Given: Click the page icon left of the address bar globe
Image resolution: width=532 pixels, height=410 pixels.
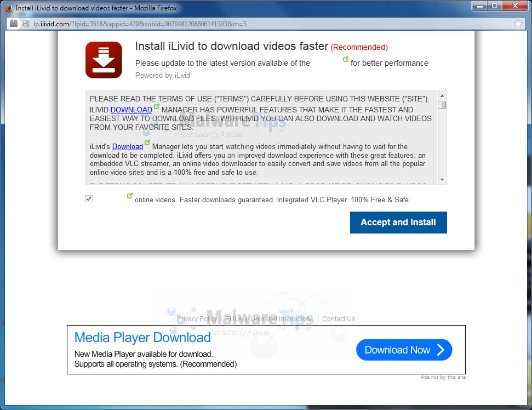Looking at the screenshot, I should click(14, 24).
